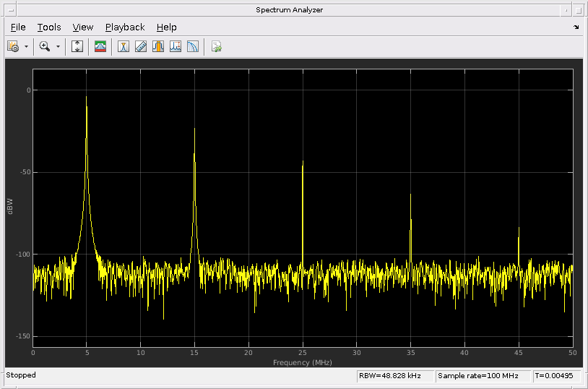
Task: Click the ruler-shaped measurement icon
Action: [x=141, y=46]
